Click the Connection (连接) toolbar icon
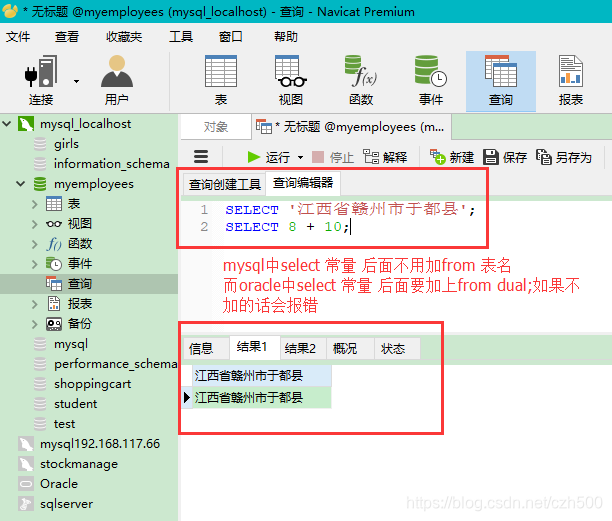 point(41,80)
